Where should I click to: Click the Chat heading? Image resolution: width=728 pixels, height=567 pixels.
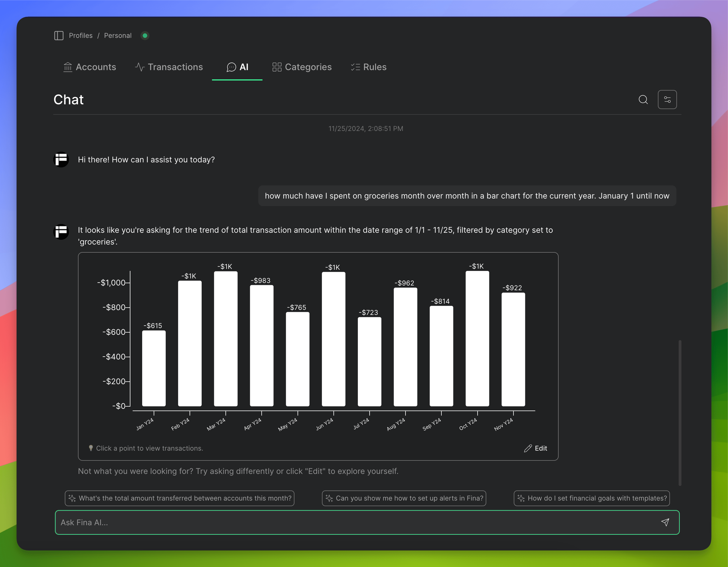click(x=69, y=100)
